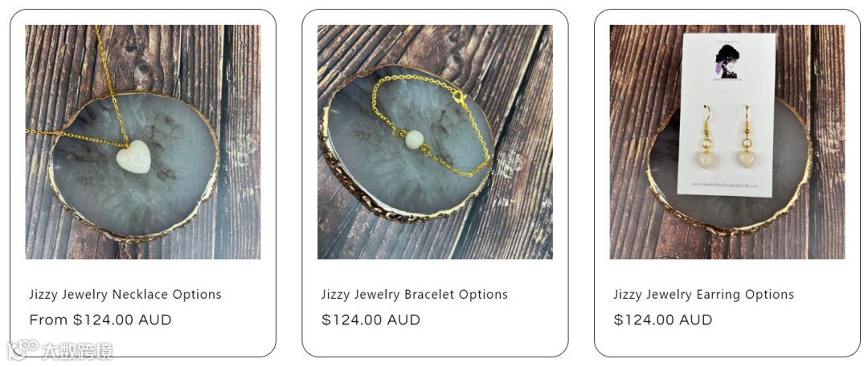Select the bracelet $124.00 AUD price
Image resolution: width=868 pixels, height=367 pixels.
pyautogui.click(x=371, y=320)
